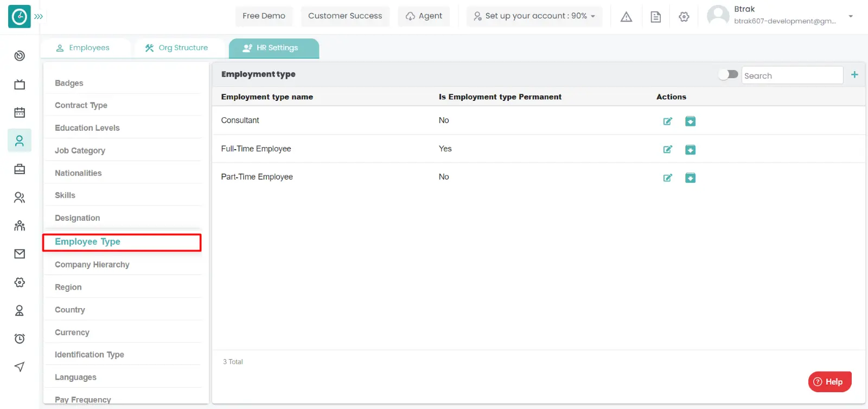This screenshot has width=868, height=409.
Task: Click the Customer Success button
Action: 345,16
